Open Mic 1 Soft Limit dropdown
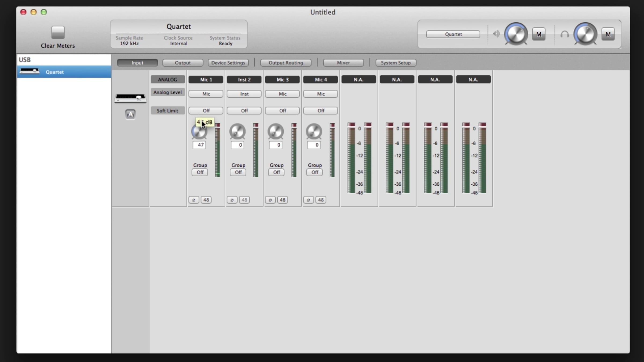This screenshot has height=362, width=644. 206,110
